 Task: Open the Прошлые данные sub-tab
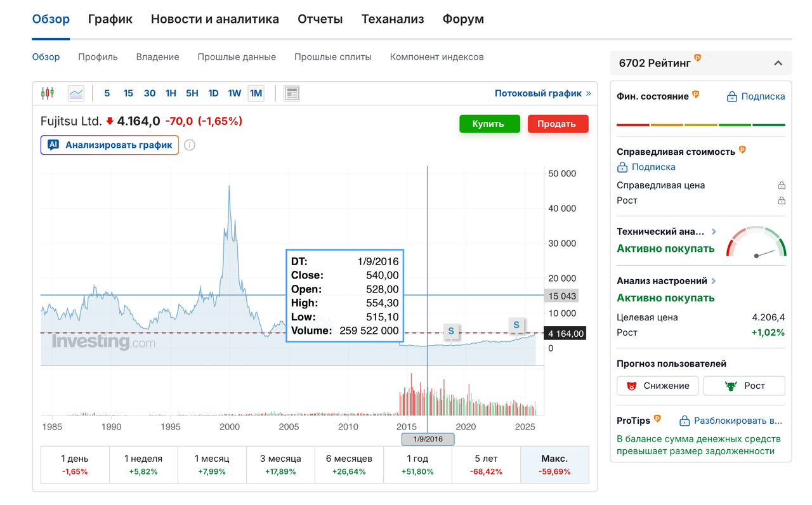point(237,56)
